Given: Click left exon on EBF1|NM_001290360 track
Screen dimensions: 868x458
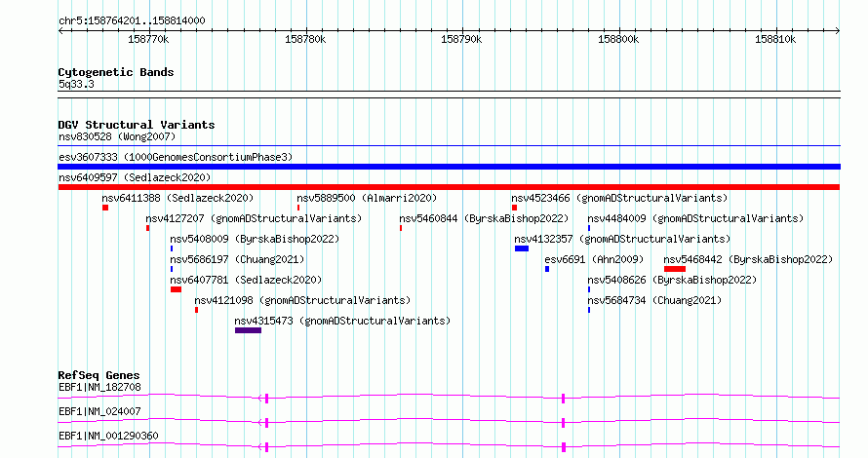Looking at the screenshot, I should [x=267, y=447].
